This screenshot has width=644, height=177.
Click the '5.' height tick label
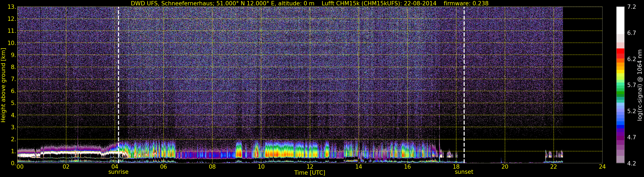(13, 103)
